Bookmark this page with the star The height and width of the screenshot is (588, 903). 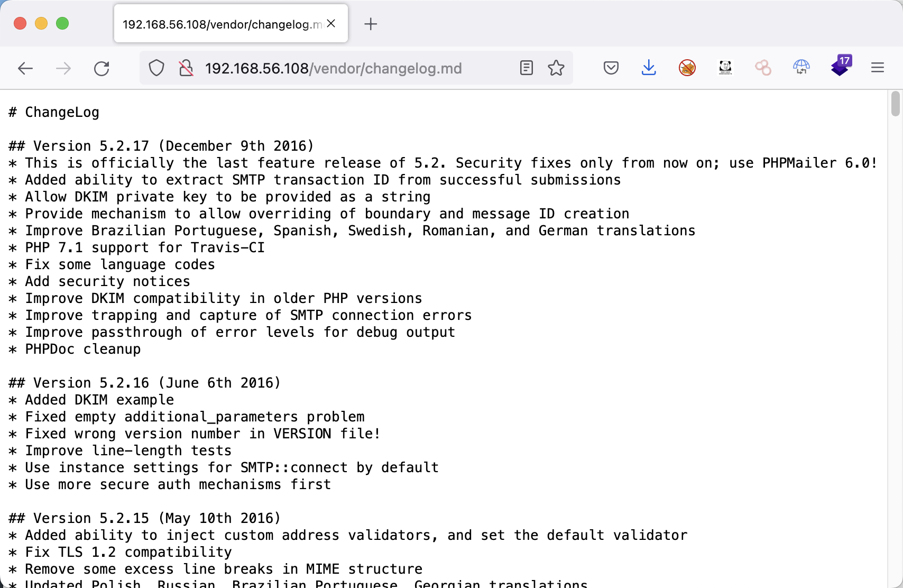[x=556, y=68]
